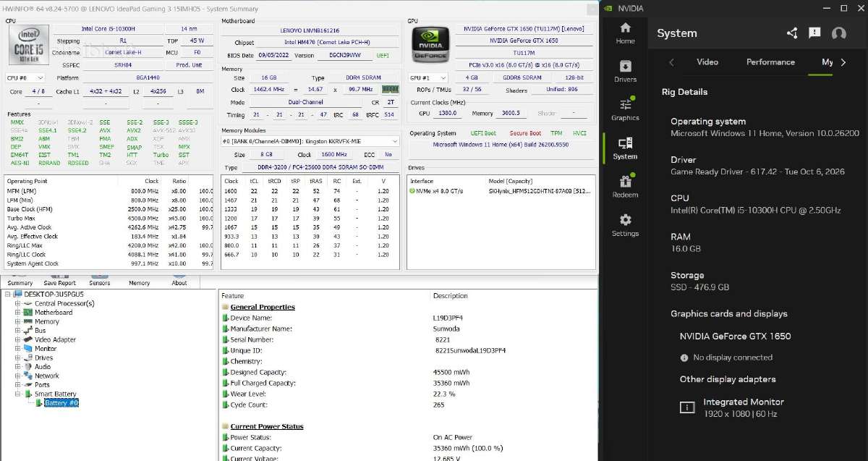
Task: Select the My tab in NVIDIA System
Action: click(x=827, y=62)
